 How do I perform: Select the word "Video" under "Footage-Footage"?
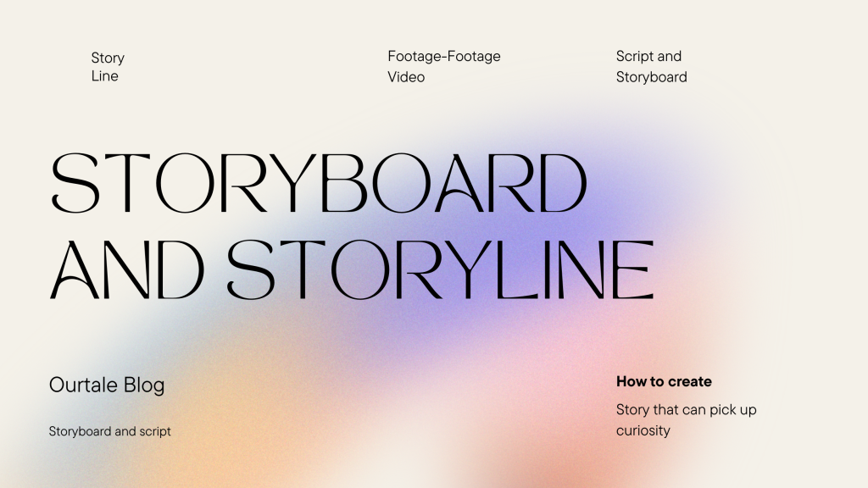point(405,76)
